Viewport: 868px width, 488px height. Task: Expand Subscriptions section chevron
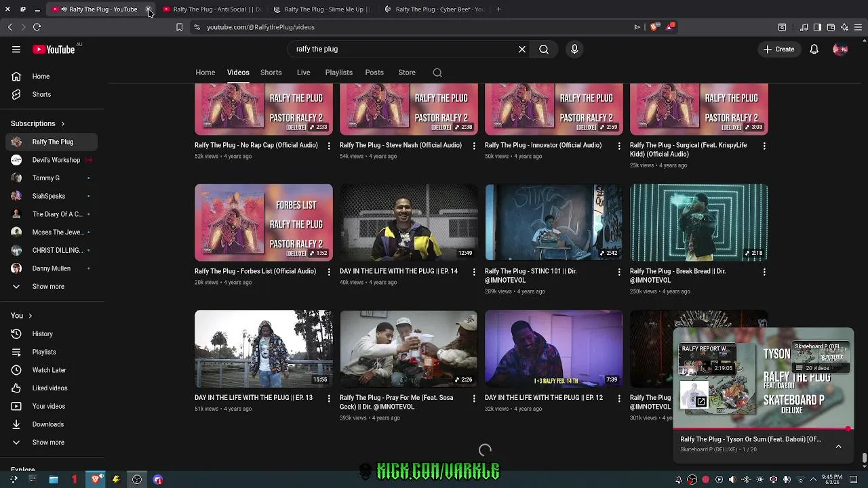(62, 124)
